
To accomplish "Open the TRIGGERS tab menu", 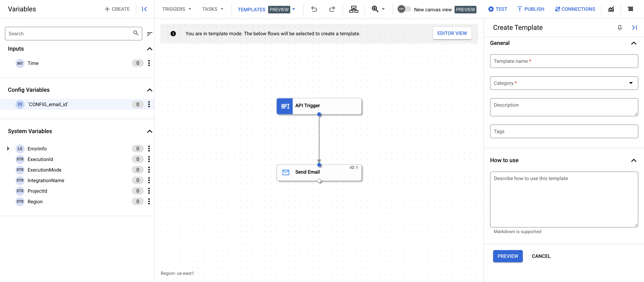I will click(177, 9).
